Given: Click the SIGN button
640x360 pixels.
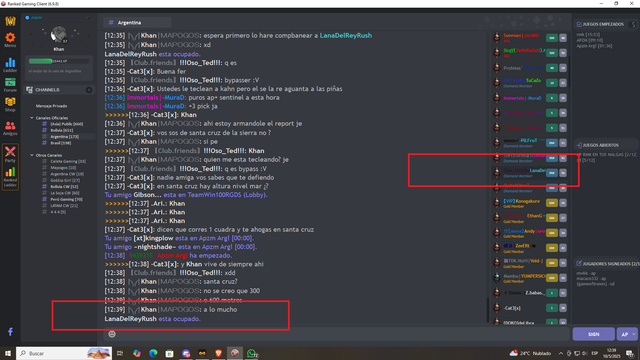Looking at the screenshot, I should point(593,334).
